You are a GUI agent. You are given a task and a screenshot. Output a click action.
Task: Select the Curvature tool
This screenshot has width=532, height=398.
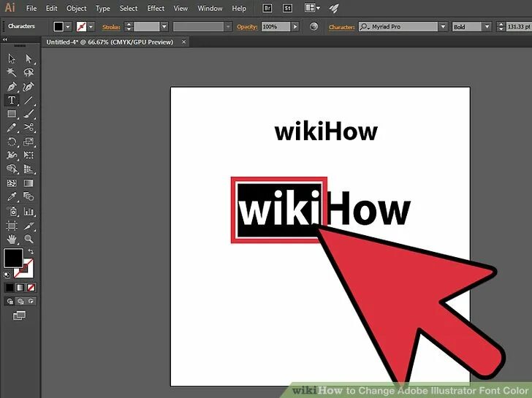coord(28,86)
